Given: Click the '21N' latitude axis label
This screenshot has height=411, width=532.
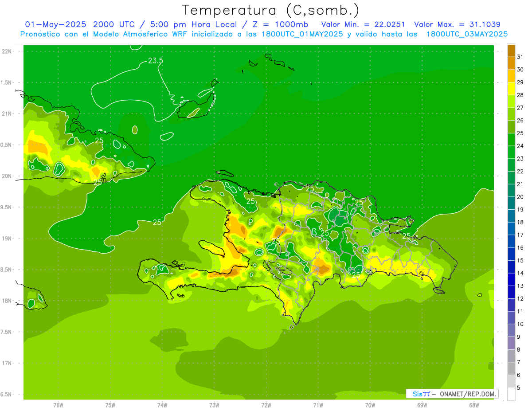Looking at the screenshot, I should 7,114.
